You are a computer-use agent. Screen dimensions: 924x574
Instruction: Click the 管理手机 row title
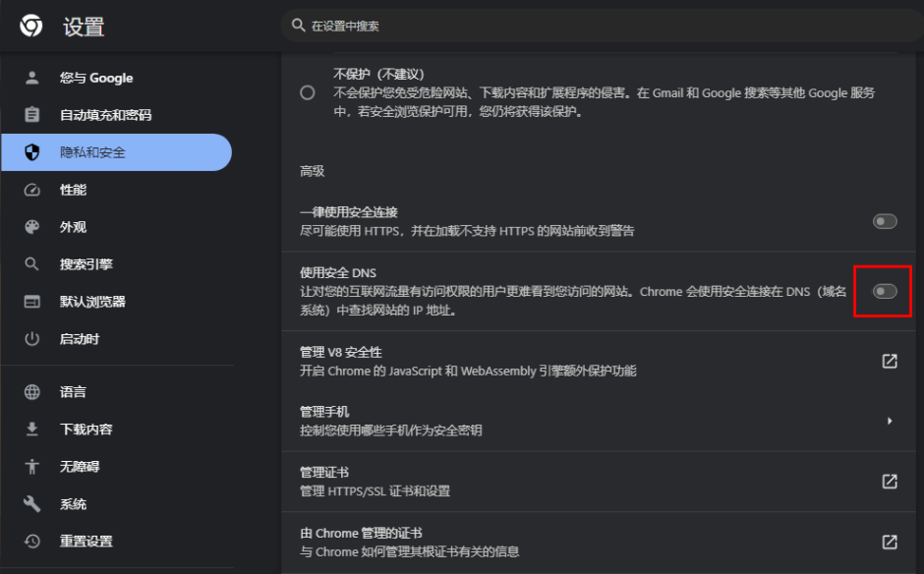tap(324, 412)
